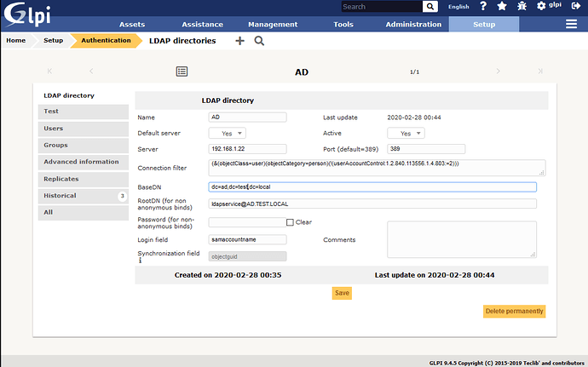
Task: Tick the Clear password checkbox
Action: 290,222
